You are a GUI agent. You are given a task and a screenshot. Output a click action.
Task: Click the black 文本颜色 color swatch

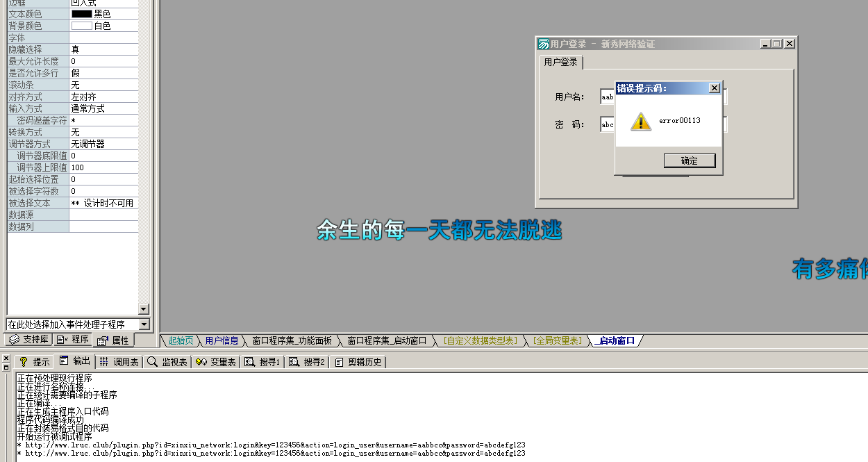click(x=81, y=14)
